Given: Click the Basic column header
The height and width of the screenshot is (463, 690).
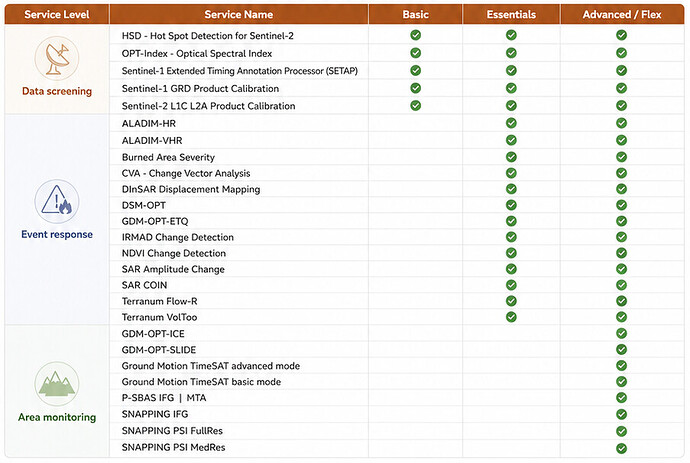Looking at the screenshot, I should (415, 15).
